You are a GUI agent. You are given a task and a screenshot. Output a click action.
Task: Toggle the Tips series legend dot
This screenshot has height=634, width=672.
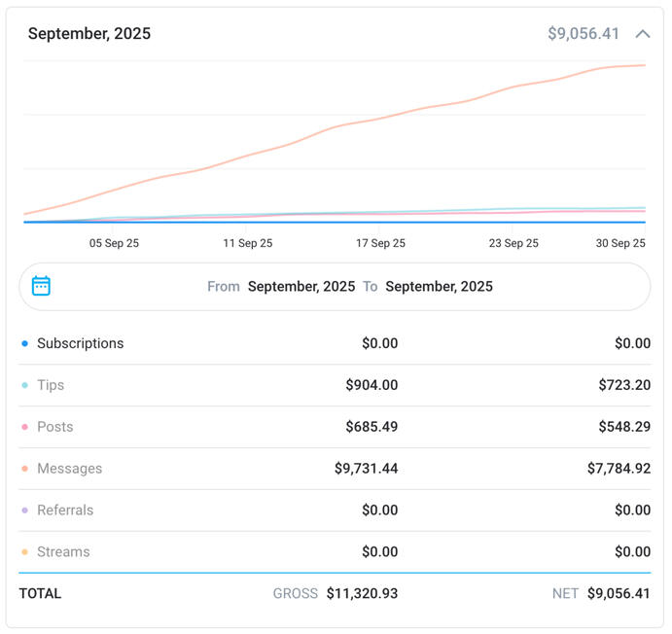(x=25, y=386)
